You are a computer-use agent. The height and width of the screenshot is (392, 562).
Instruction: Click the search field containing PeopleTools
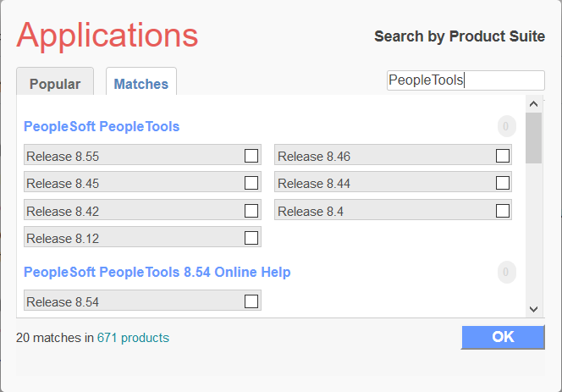[466, 80]
